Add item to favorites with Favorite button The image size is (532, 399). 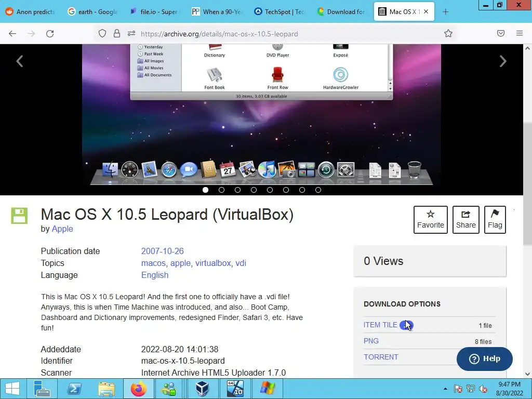[x=431, y=220]
